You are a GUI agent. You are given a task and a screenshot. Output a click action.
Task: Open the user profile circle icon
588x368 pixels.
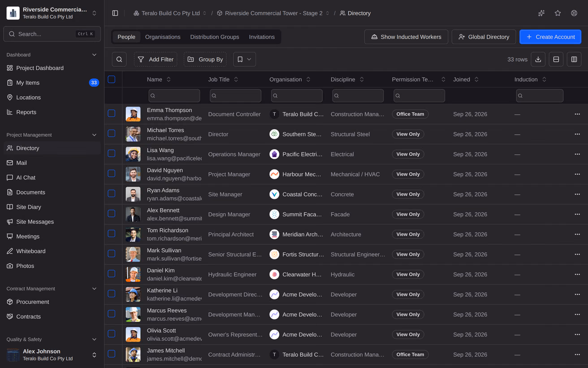[574, 13]
